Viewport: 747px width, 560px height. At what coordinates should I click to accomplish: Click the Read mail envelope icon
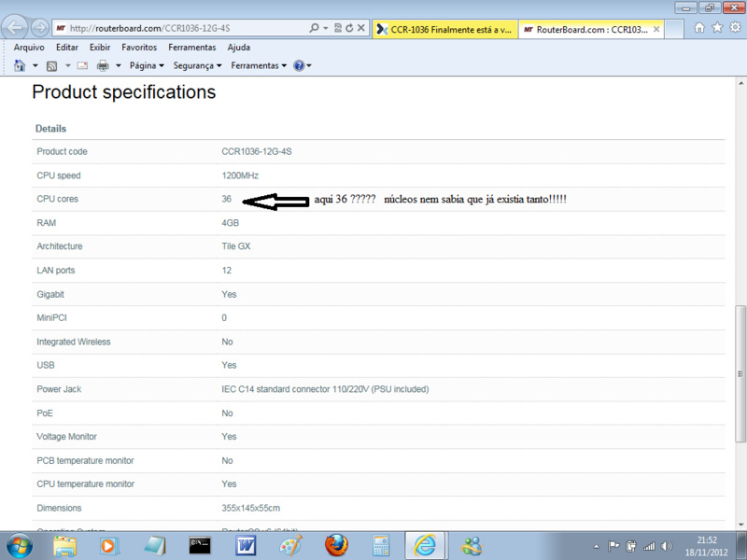pyautogui.click(x=82, y=65)
